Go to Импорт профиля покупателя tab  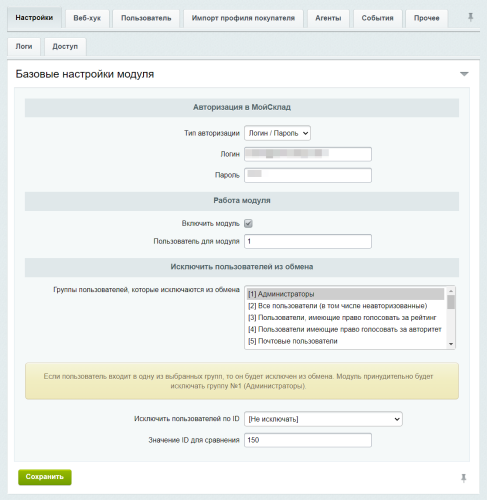pos(243,18)
